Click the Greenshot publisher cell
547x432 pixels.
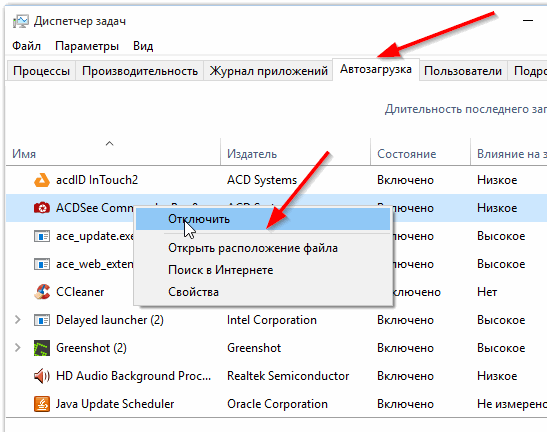254,348
